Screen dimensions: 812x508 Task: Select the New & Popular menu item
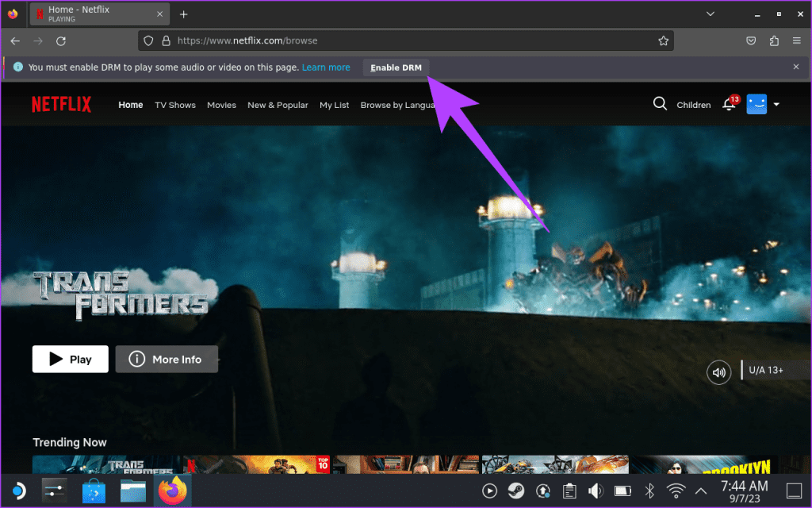pyautogui.click(x=278, y=104)
